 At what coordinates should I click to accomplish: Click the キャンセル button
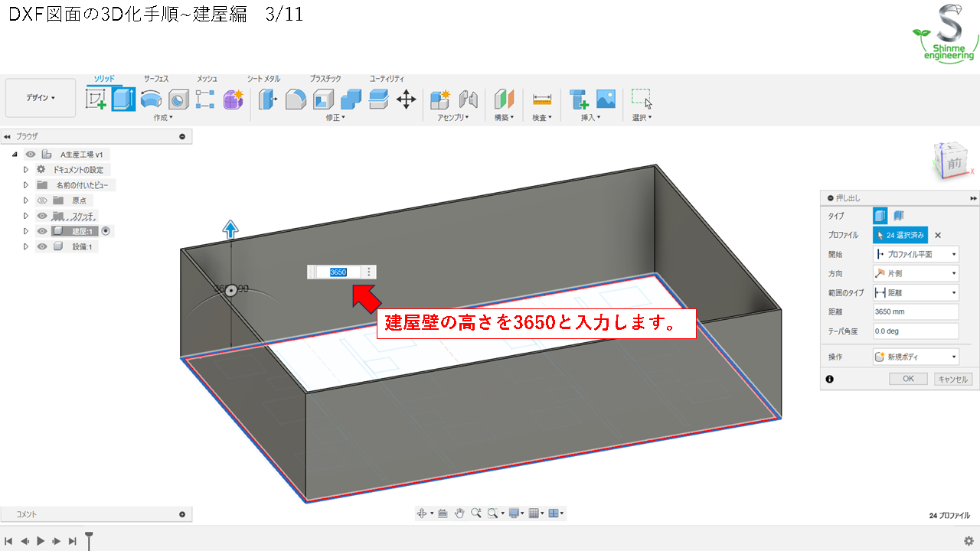point(952,378)
